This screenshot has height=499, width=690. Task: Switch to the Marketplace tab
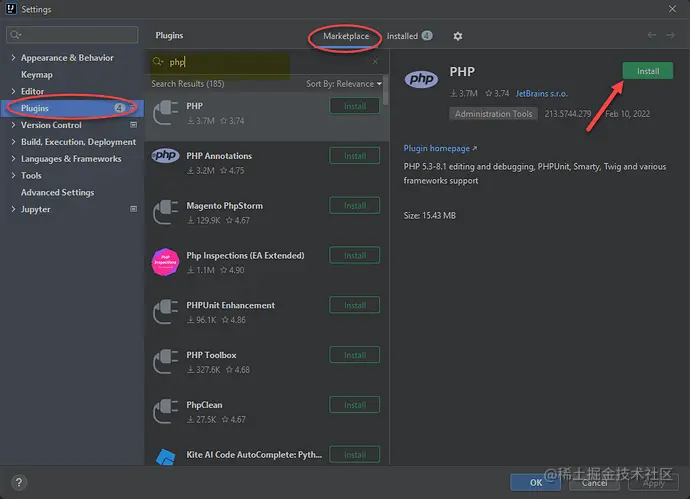pyautogui.click(x=346, y=36)
